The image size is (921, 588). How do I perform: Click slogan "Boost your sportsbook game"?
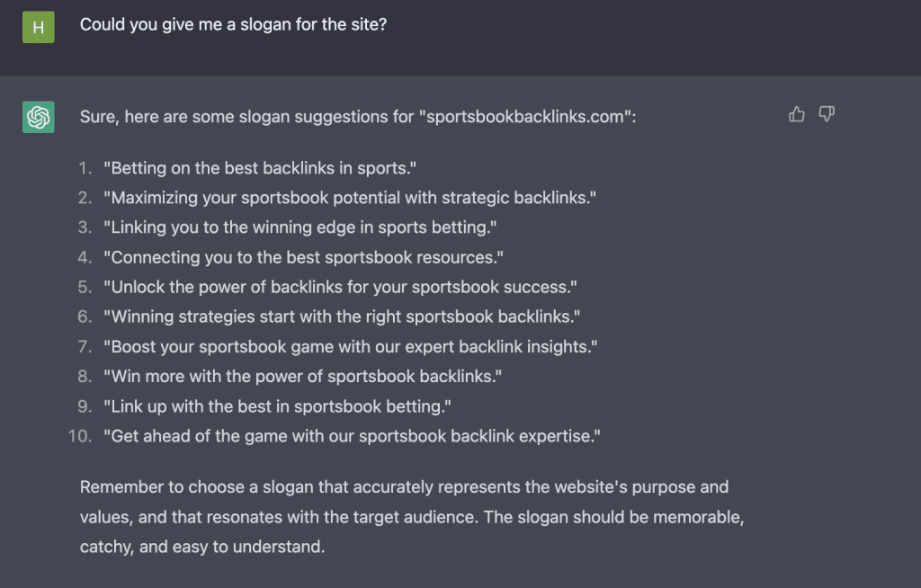[351, 346]
